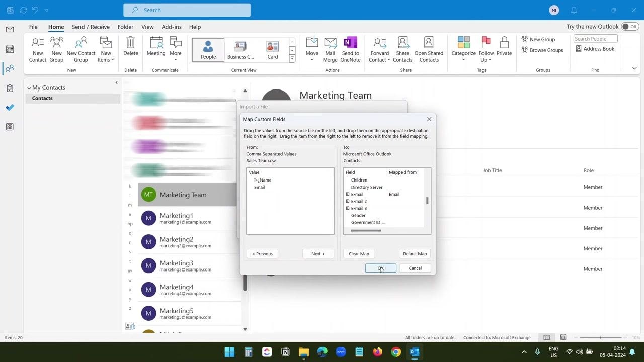Open the Forward Contact dropdown
This screenshot has height=362, width=644.
(x=379, y=50)
